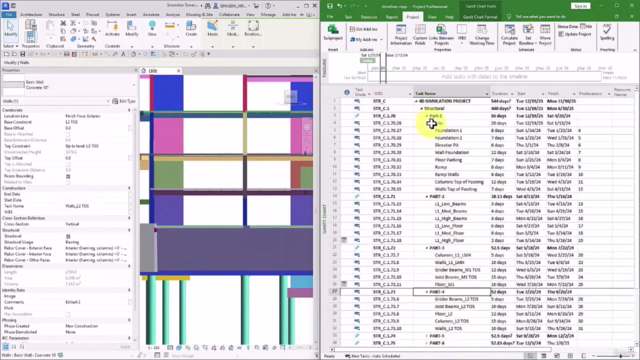
Task: Open the Architecture tab in Revit
Action: coord(31,14)
